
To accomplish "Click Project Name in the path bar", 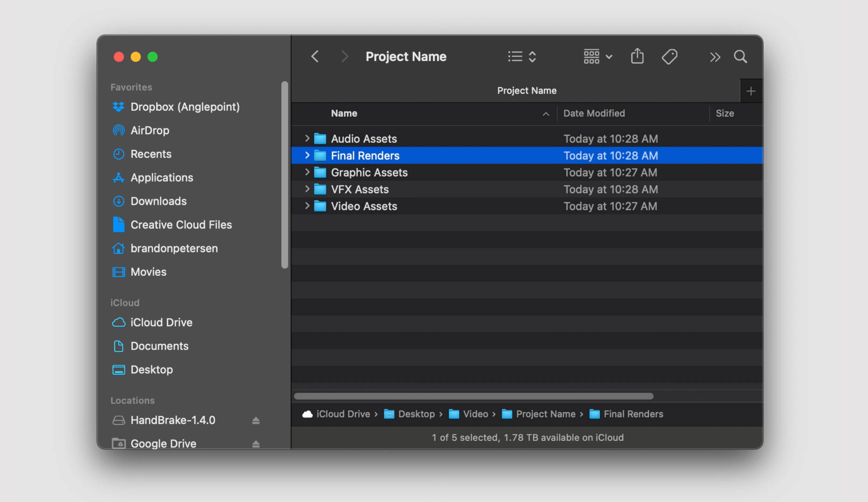I will 539,414.
